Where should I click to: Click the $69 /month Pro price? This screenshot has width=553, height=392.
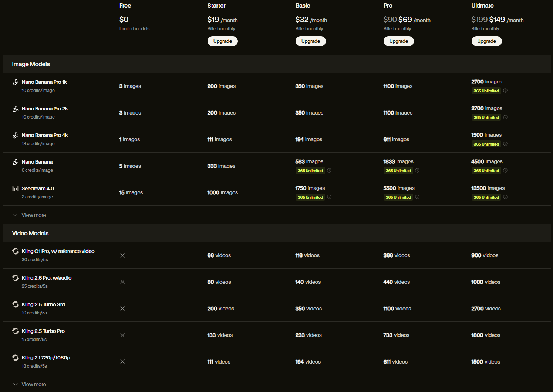click(414, 20)
